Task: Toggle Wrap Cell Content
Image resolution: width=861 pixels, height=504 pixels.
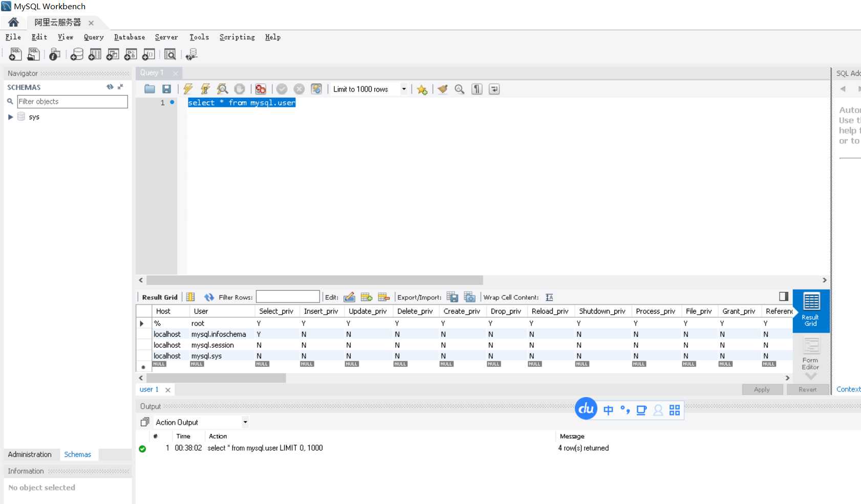Action: [549, 297]
